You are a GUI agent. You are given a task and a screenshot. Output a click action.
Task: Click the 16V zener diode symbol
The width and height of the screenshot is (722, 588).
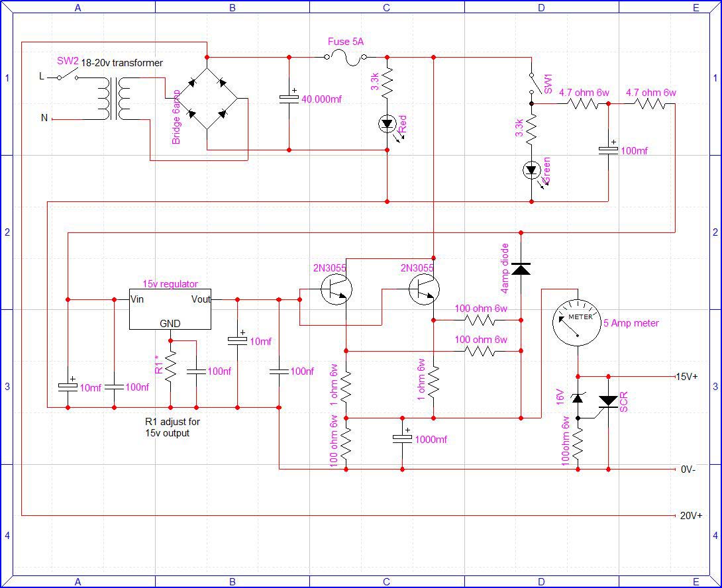578,398
